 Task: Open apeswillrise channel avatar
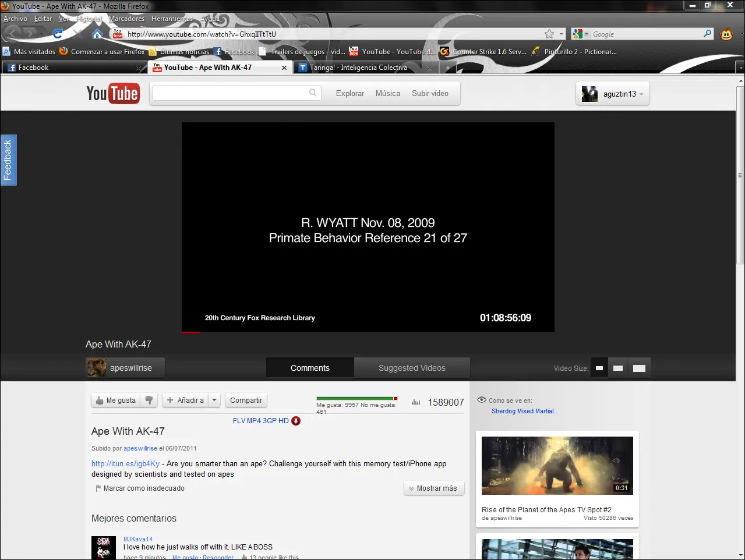click(96, 368)
